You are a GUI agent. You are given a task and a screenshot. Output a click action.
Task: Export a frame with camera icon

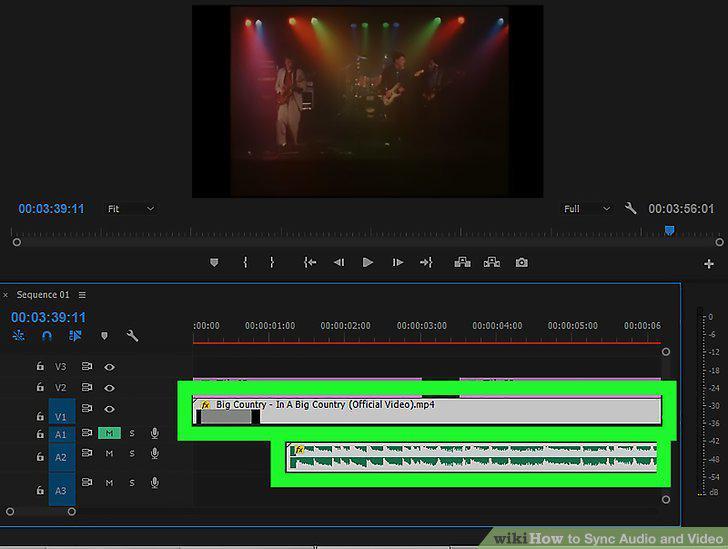click(x=521, y=263)
